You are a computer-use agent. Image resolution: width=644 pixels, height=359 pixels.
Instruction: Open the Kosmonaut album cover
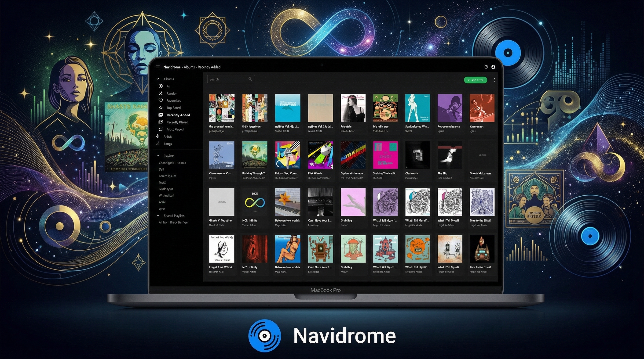coord(482,108)
